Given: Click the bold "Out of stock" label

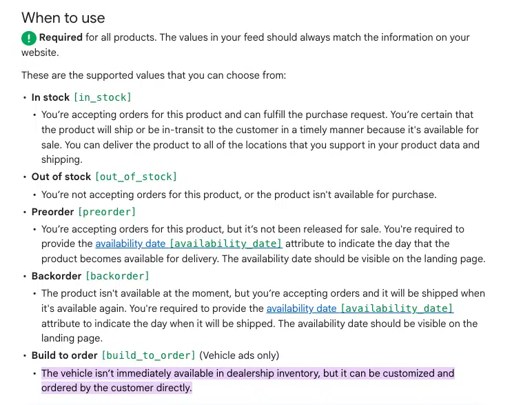Looking at the screenshot, I should pos(61,177).
